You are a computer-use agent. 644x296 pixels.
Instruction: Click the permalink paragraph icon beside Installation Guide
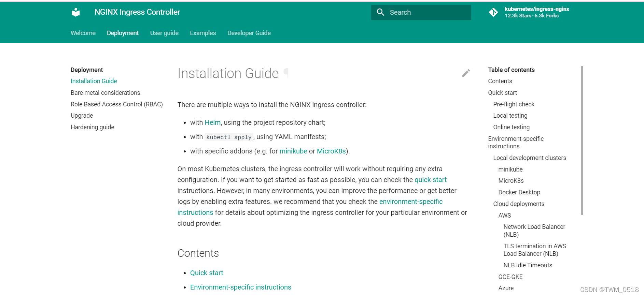click(286, 73)
